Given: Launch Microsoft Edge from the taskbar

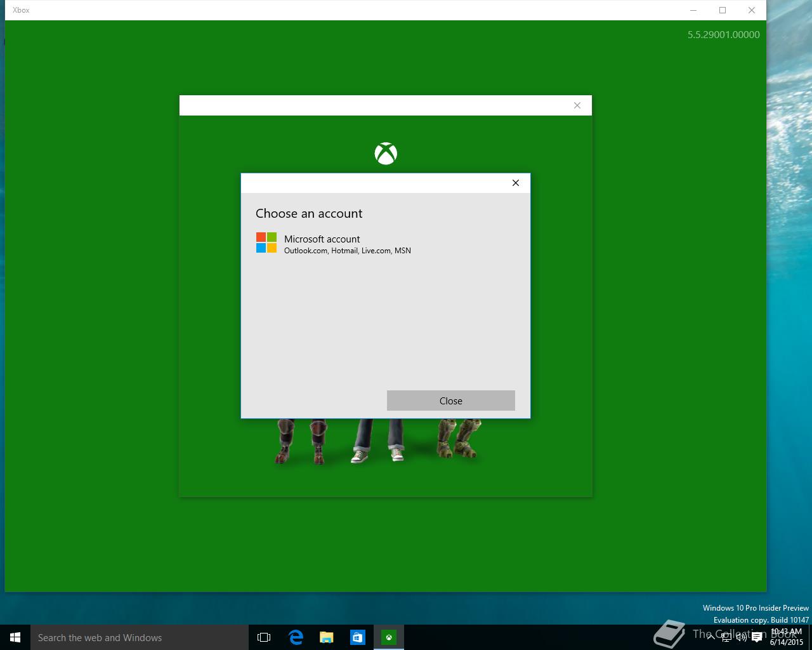Looking at the screenshot, I should tap(296, 637).
